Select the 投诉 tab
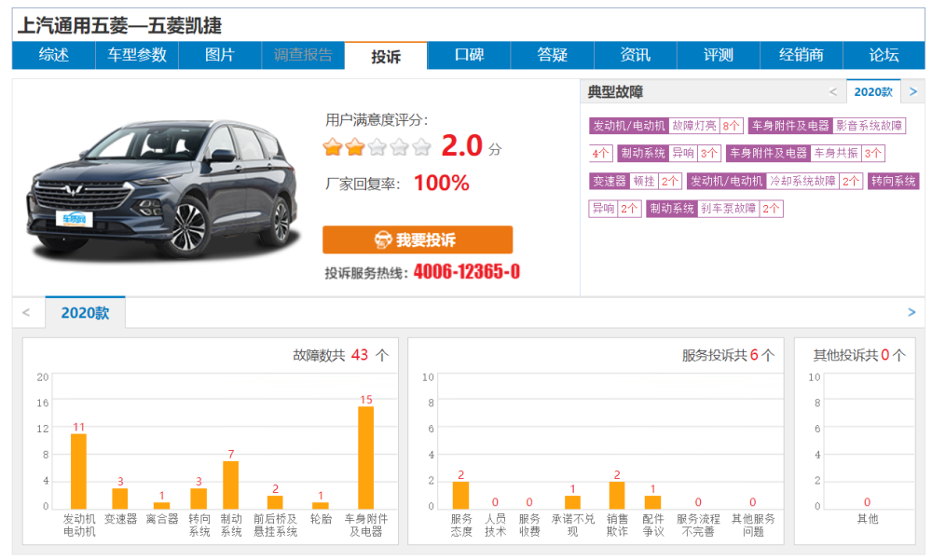 pos(386,56)
